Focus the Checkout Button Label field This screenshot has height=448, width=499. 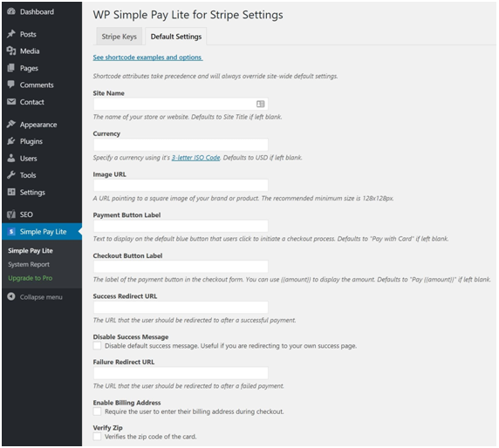click(181, 267)
